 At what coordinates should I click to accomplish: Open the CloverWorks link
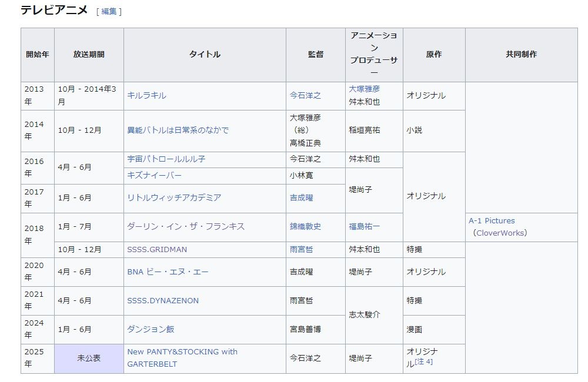coord(500,233)
